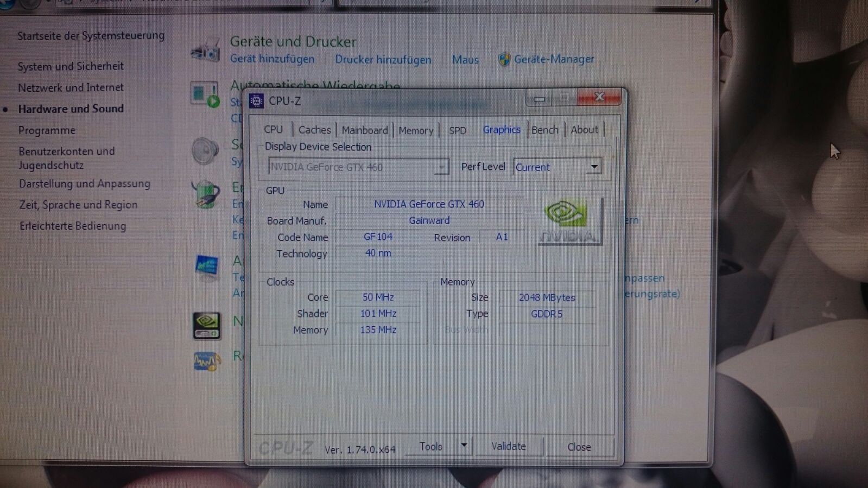The height and width of the screenshot is (488, 868).
Task: Open the Mainboard tab
Action: 365,130
